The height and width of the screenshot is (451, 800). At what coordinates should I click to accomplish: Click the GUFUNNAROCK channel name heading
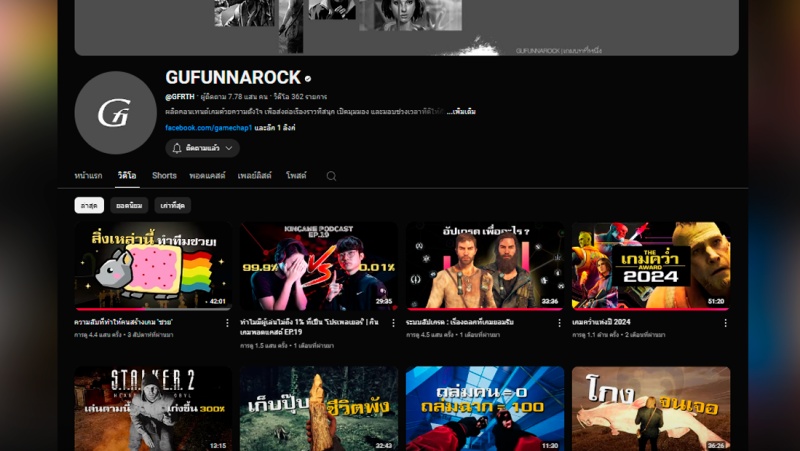tap(233, 78)
